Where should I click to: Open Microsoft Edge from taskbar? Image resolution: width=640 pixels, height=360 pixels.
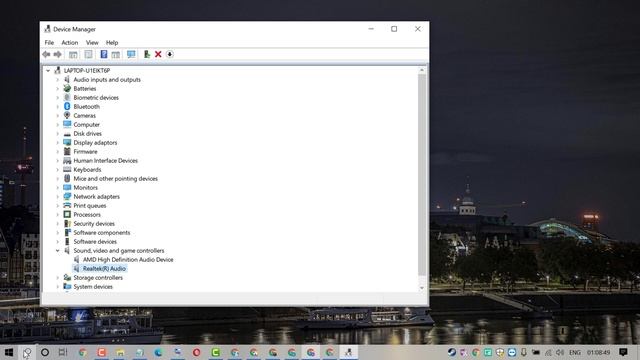coord(158,352)
